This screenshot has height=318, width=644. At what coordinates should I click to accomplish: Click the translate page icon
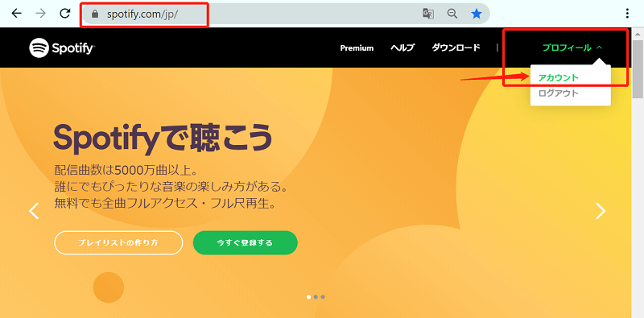[x=428, y=14]
